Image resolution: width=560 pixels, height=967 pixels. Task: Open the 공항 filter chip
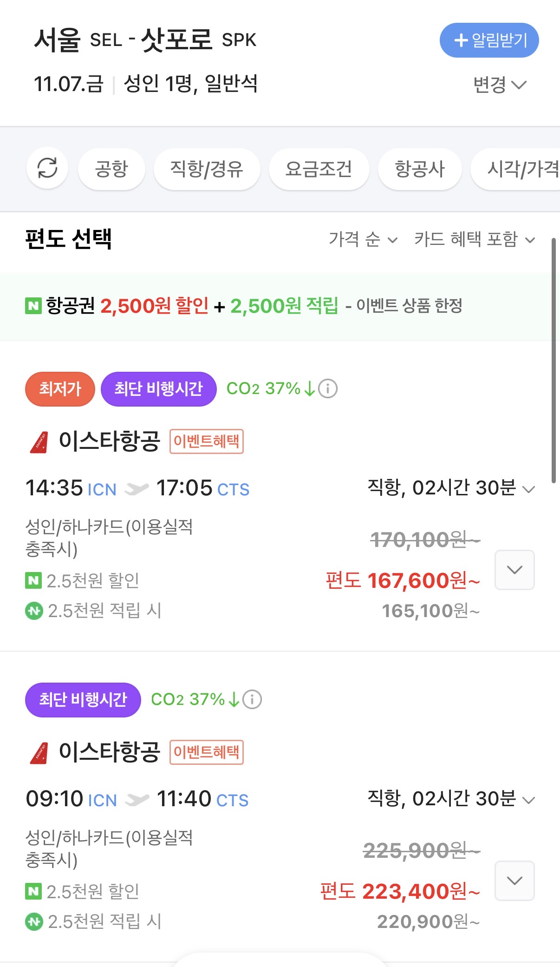[111, 169]
